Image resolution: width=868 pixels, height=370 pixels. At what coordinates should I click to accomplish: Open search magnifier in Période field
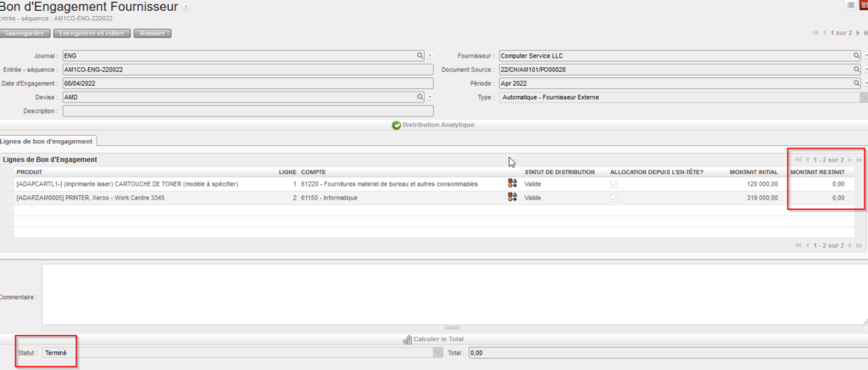(x=856, y=84)
